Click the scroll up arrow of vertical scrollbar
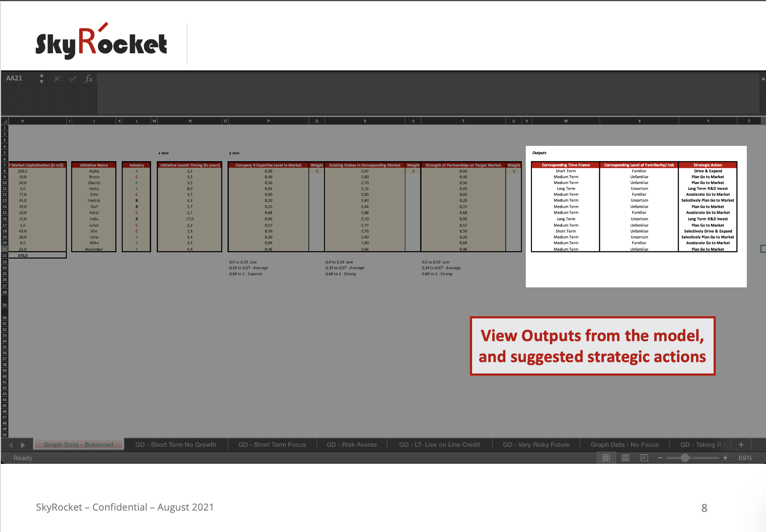Viewport: 766px width, 532px height. (x=763, y=79)
